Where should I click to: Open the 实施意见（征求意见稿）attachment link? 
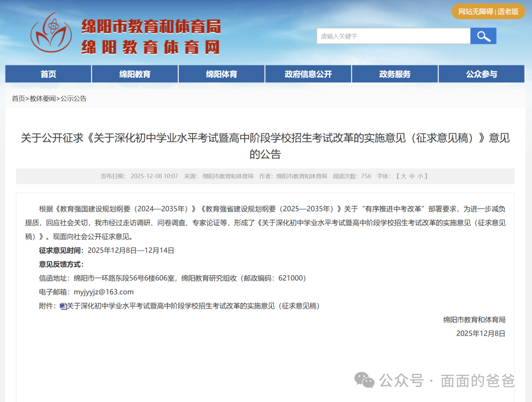coord(193,306)
